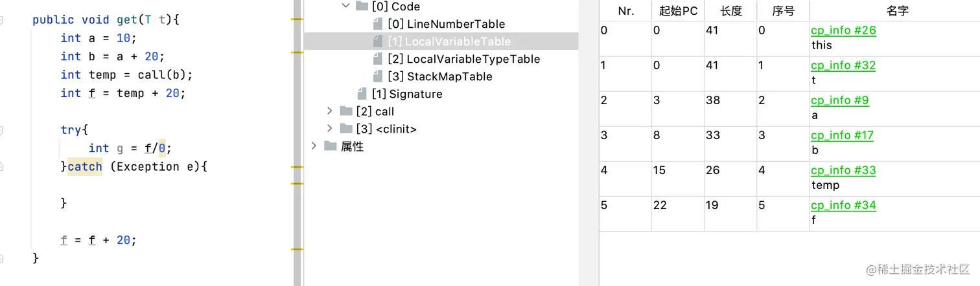Expand the [3] <clinit> node

point(329,129)
